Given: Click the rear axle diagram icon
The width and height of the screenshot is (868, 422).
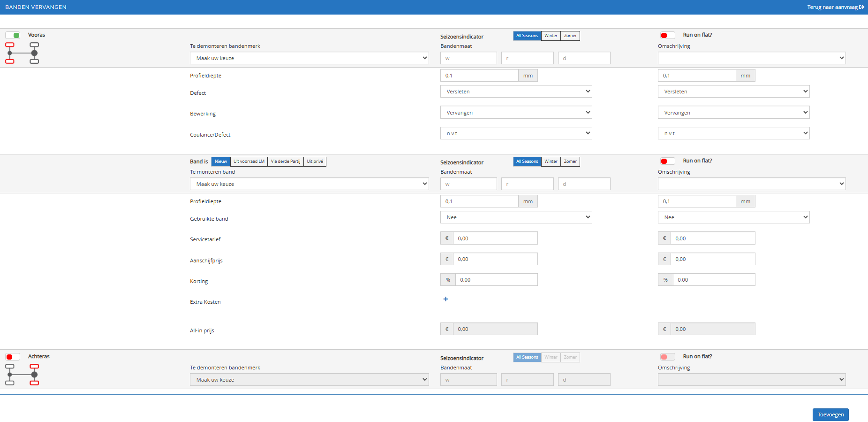Looking at the screenshot, I should click(x=22, y=375).
